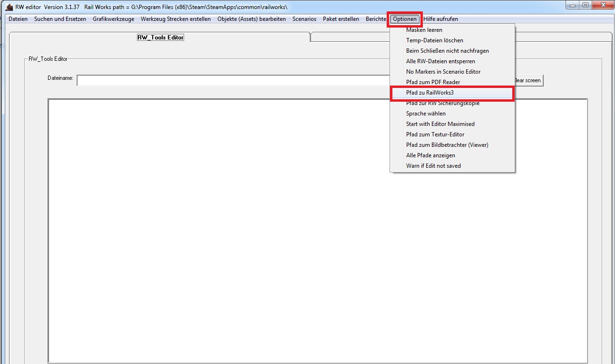The width and height of the screenshot is (615, 364).
Task: Open Hilfe aufrufen menu
Action: coord(441,19)
